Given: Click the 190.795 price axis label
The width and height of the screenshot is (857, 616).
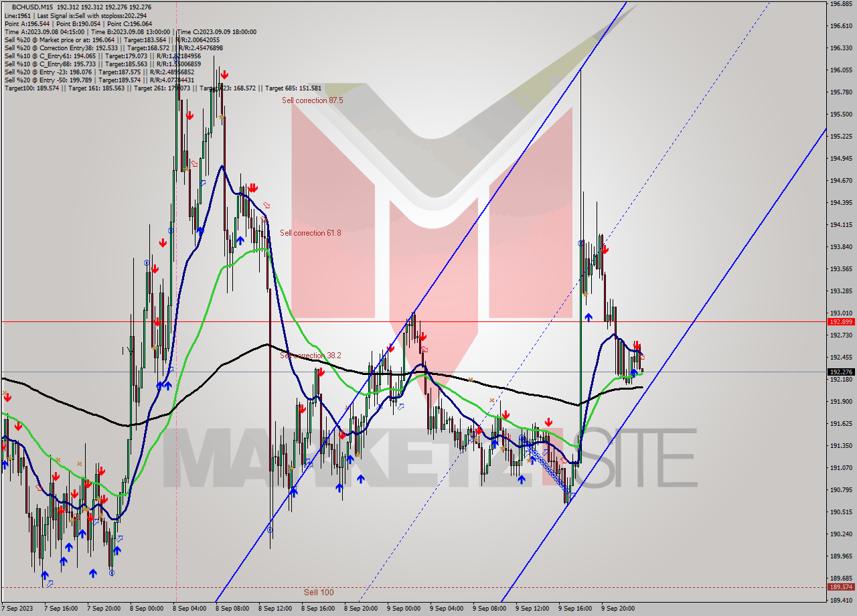Looking at the screenshot, I should click(840, 490).
